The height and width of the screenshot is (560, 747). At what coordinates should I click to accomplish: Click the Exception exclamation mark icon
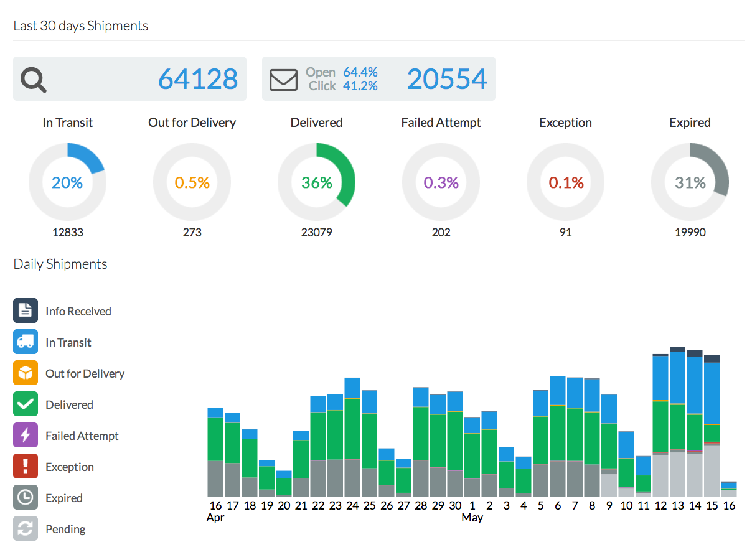point(26,466)
